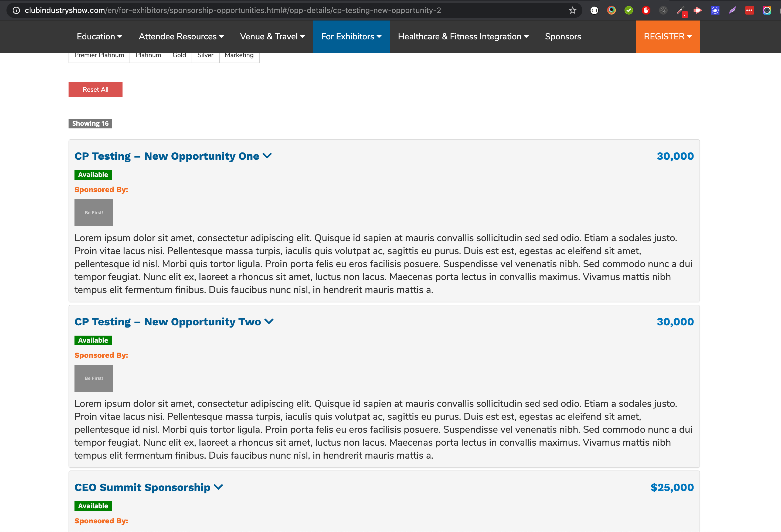Click the 30,000 price of Opportunity Two
Image resolution: width=781 pixels, height=532 pixels.
click(675, 322)
